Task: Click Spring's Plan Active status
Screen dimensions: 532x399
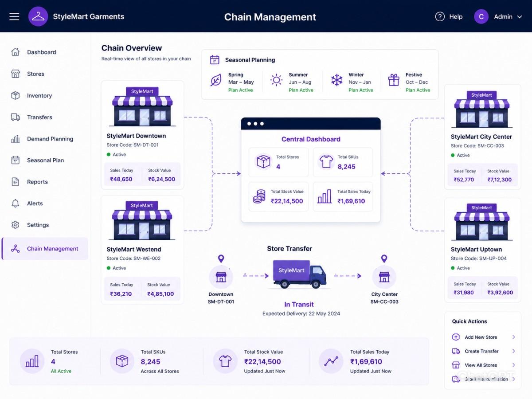Action: pos(240,90)
